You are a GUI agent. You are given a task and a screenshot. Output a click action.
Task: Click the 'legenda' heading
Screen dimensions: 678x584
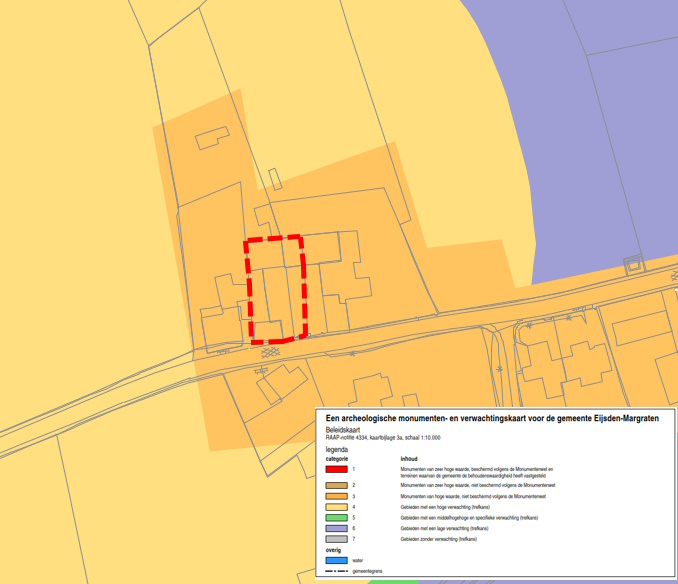pos(336,450)
